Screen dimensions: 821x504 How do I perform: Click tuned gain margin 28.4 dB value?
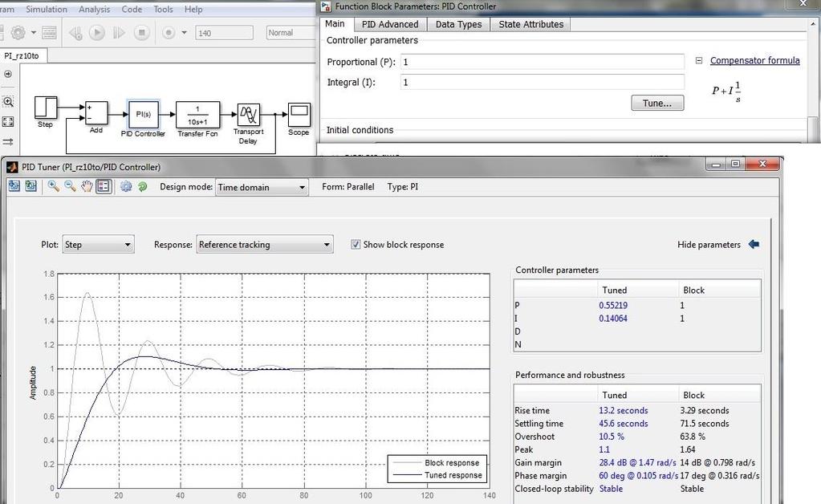click(637, 462)
